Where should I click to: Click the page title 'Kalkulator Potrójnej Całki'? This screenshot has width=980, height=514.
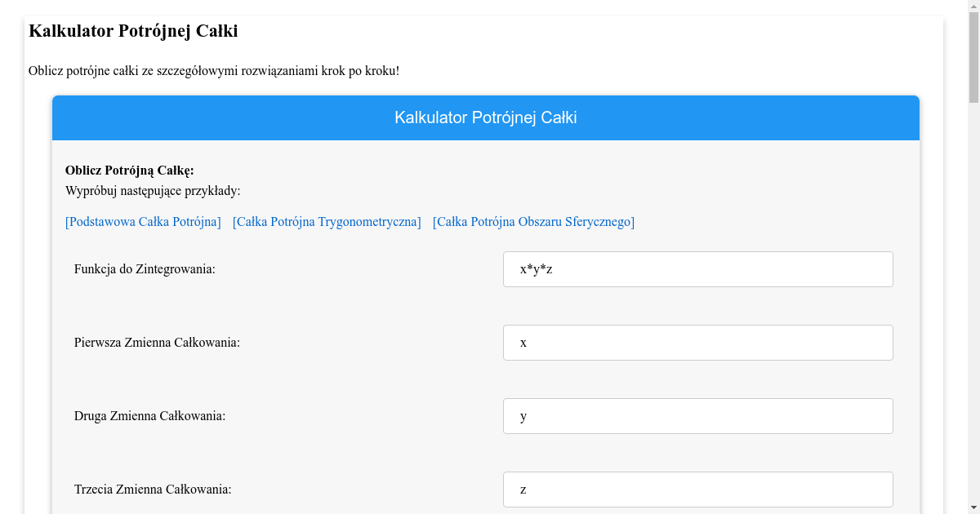[132, 31]
